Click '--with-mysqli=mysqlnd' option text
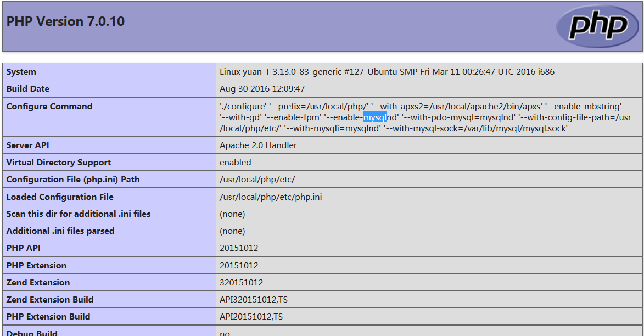The height and width of the screenshot is (336, 644). click(x=332, y=128)
